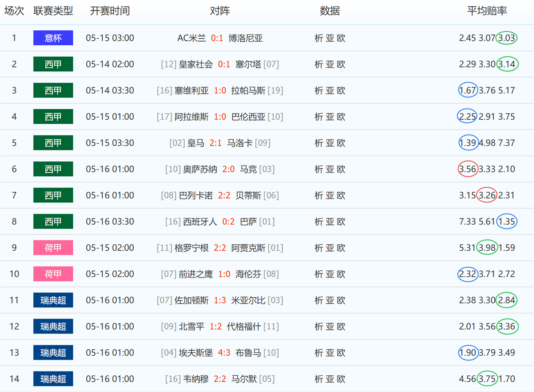Image resolution: width=534 pixels, height=392 pixels.
Task: Click the 巴萨 team name
Action: [x=248, y=222]
